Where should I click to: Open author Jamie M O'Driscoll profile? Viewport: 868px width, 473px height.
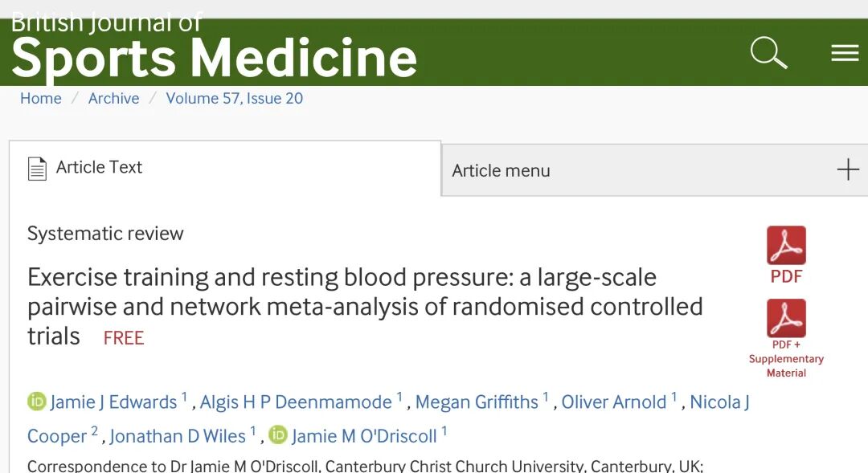[364, 436]
